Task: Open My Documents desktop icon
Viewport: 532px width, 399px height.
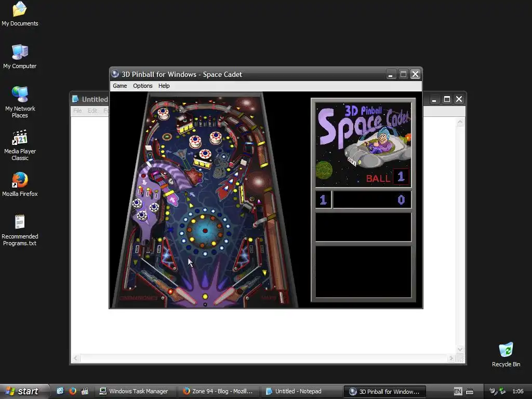Action: pyautogui.click(x=20, y=14)
